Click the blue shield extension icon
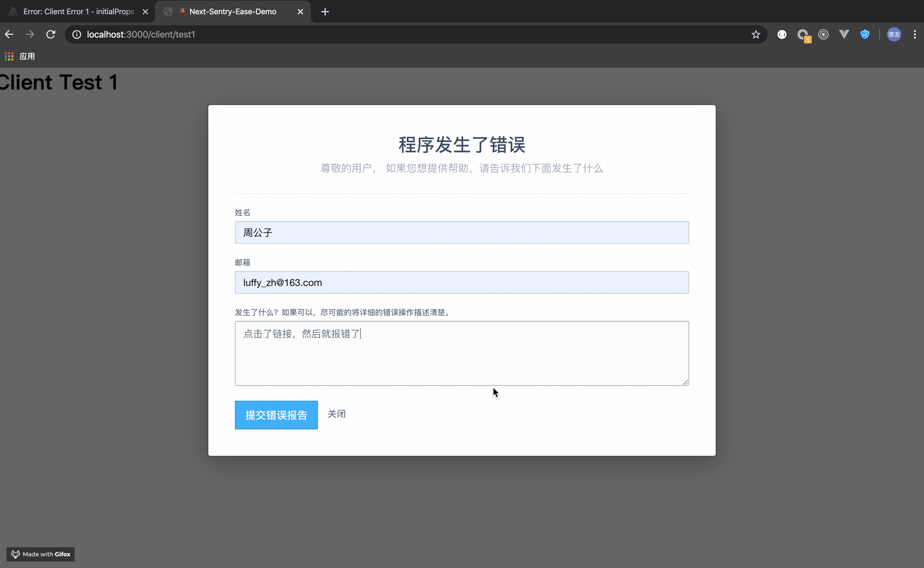924x568 pixels. [865, 35]
